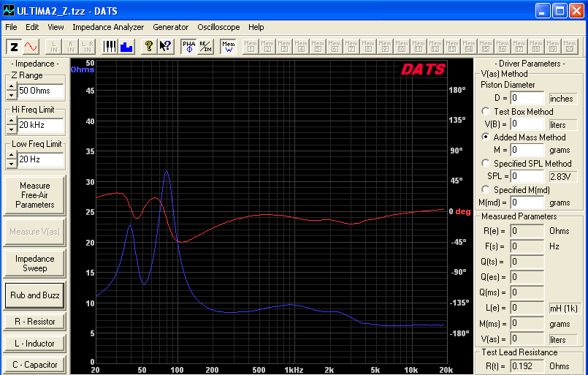The width and height of the screenshot is (588, 375).
Task: Click the blue bar graph icon
Action: pyautogui.click(x=126, y=47)
